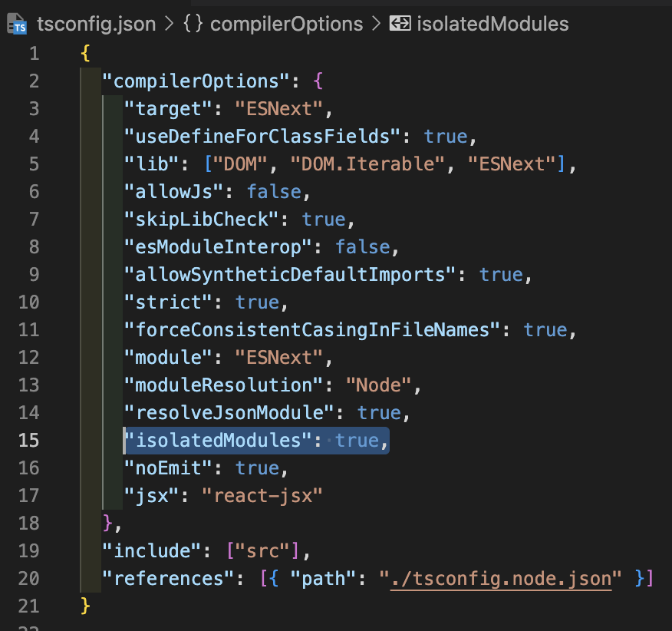
Task: Click the "moduleResolution" "Node" value
Action: (379, 385)
